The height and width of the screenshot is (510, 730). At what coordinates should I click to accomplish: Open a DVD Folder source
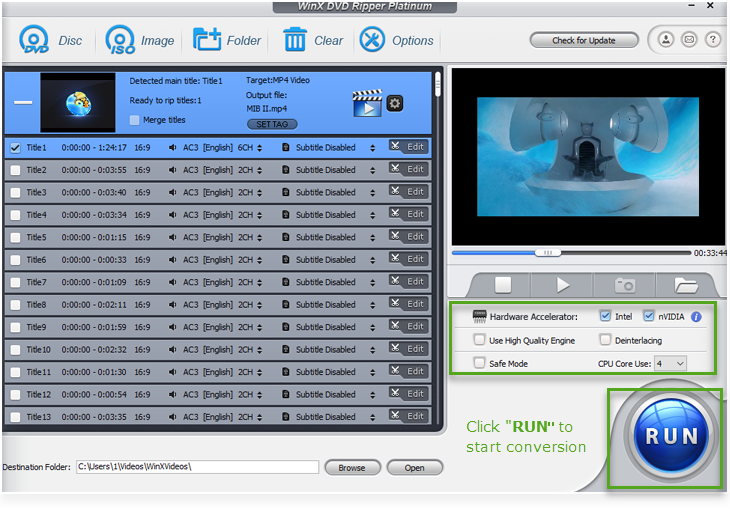point(227,40)
